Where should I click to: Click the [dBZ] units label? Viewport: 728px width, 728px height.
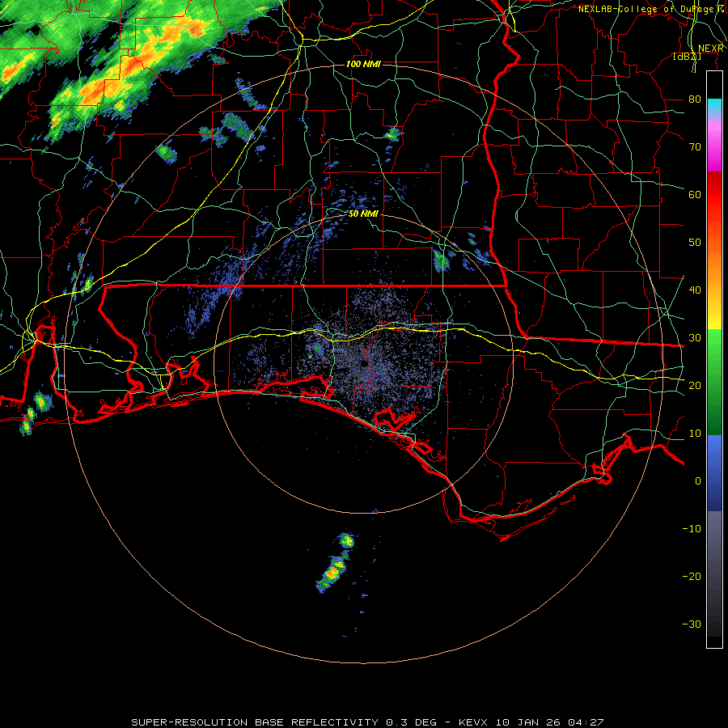tap(687, 57)
